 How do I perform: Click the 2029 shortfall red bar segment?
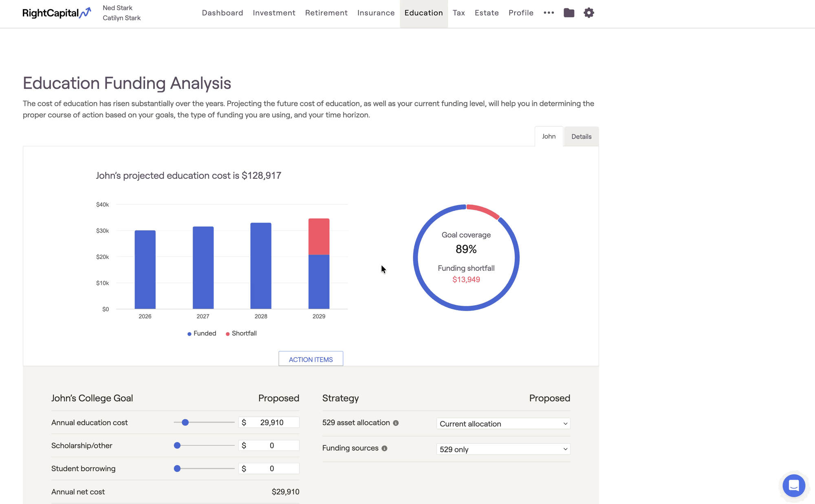coord(319,237)
